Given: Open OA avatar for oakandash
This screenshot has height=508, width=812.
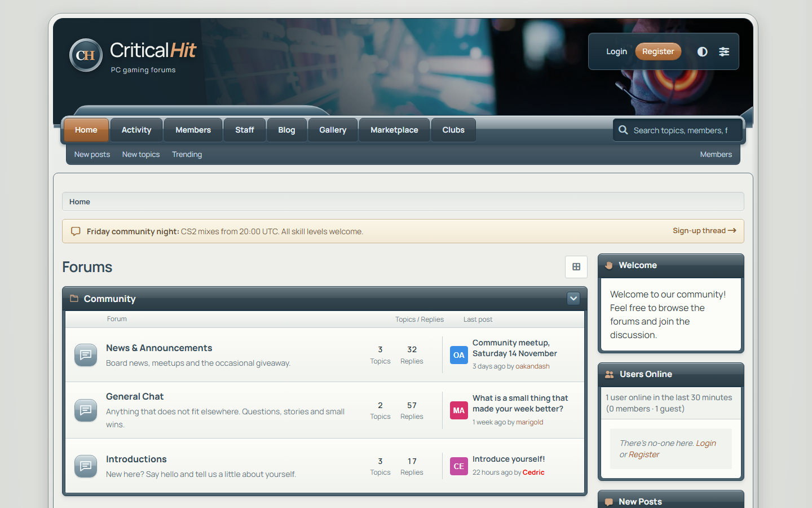Looking at the screenshot, I should point(459,355).
